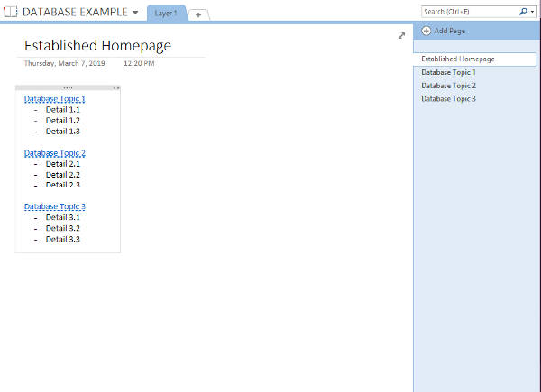Open the Database Topic 3 page in the page list
This screenshot has height=392, width=541.
(448, 98)
